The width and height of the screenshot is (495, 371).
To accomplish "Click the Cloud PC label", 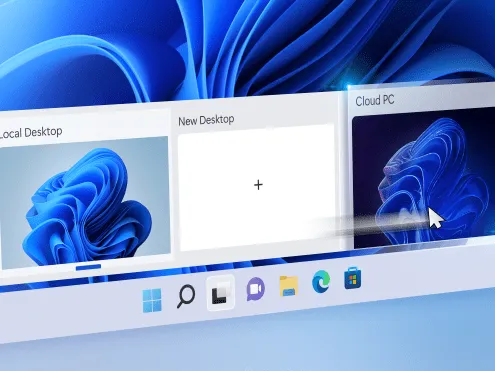I will point(375,101).
